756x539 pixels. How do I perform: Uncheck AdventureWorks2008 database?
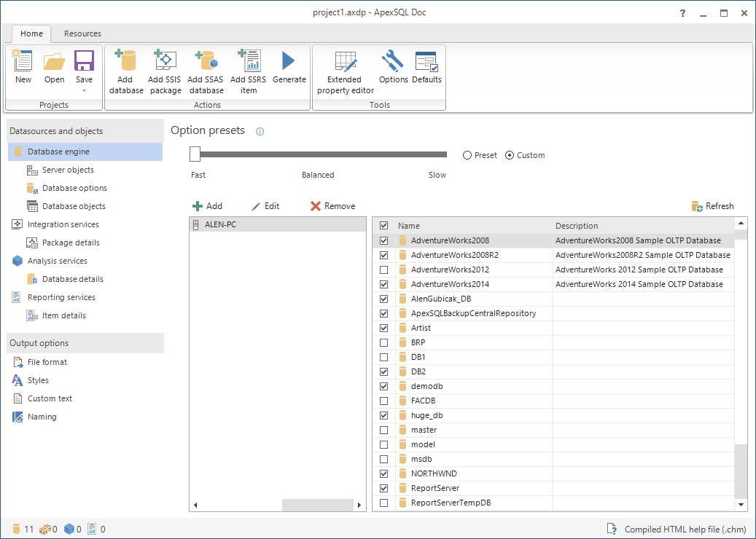[383, 240]
